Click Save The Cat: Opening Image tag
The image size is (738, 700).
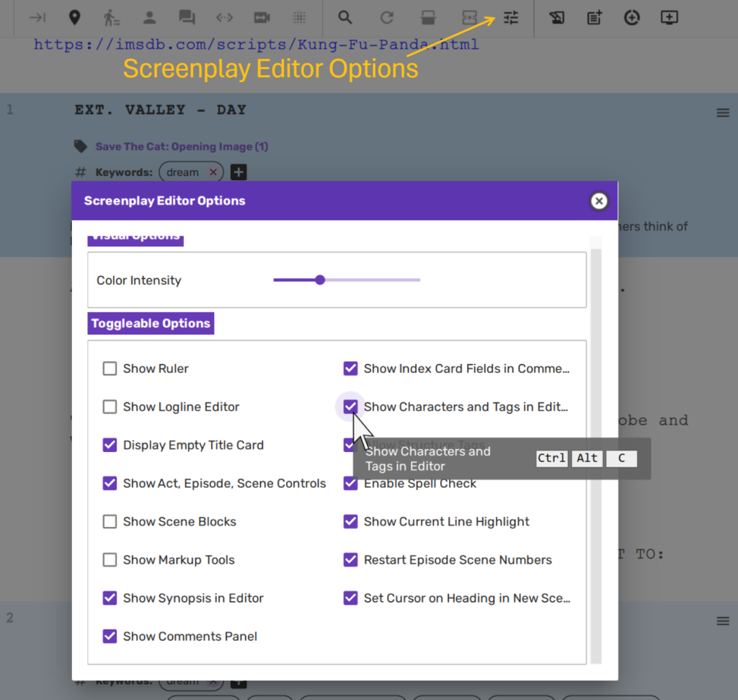(x=182, y=146)
